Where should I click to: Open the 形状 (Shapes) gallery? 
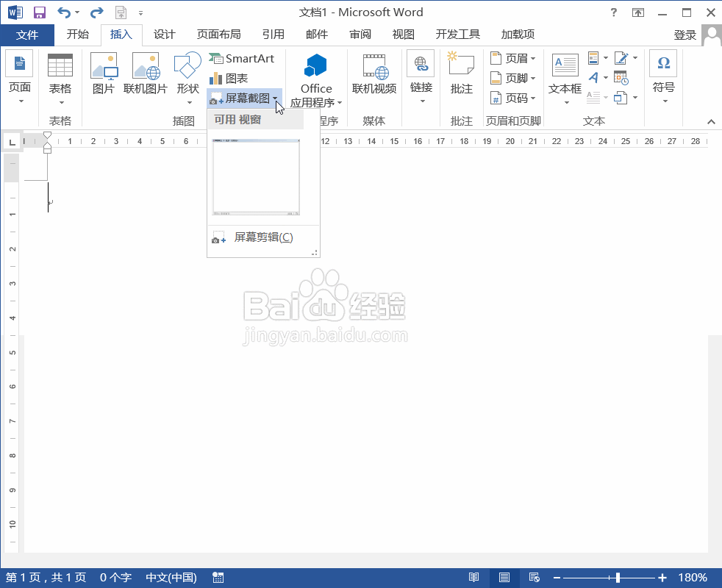pos(187,78)
